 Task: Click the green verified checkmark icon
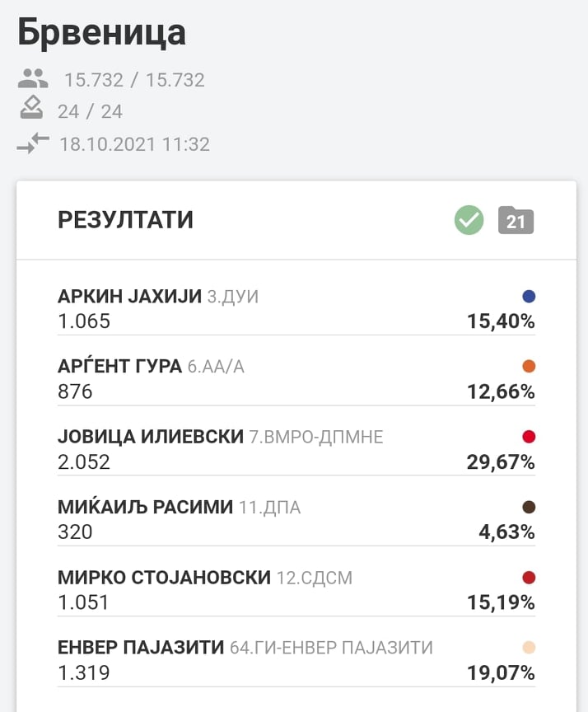(x=469, y=220)
